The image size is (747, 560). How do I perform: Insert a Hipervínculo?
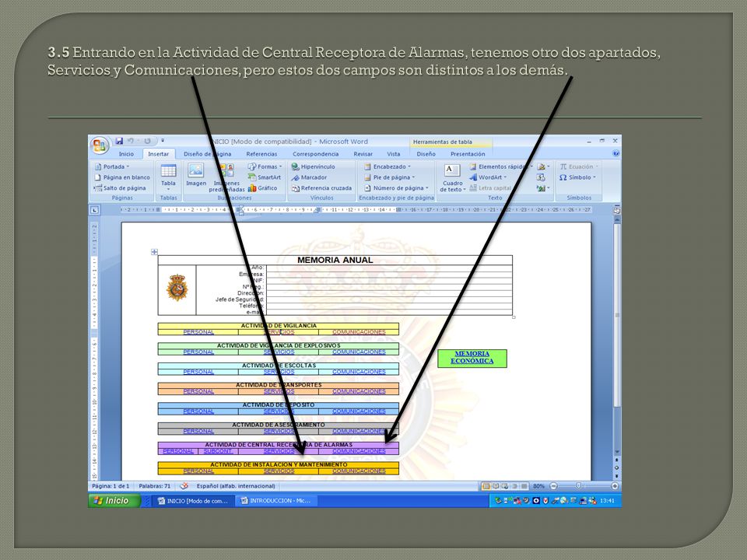coord(314,166)
